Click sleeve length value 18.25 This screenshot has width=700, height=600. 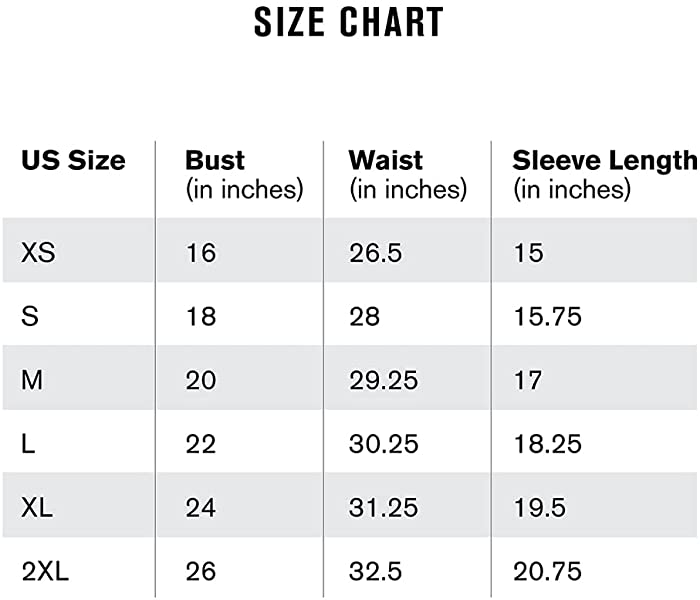pyautogui.click(x=548, y=444)
